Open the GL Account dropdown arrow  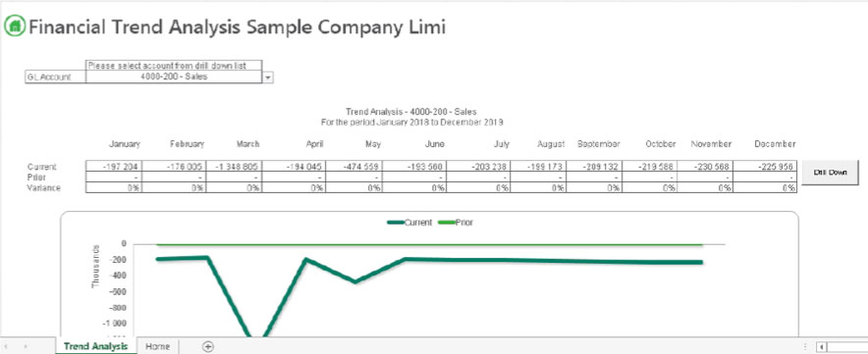(x=268, y=77)
